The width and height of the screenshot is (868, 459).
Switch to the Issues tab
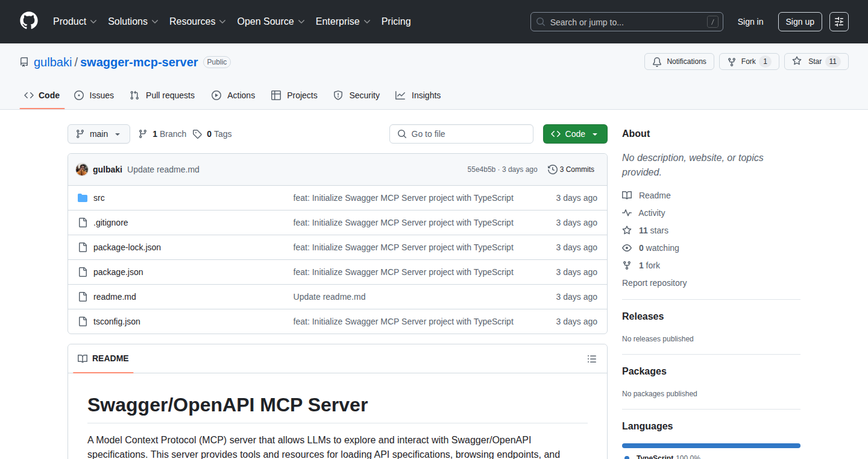(x=94, y=95)
